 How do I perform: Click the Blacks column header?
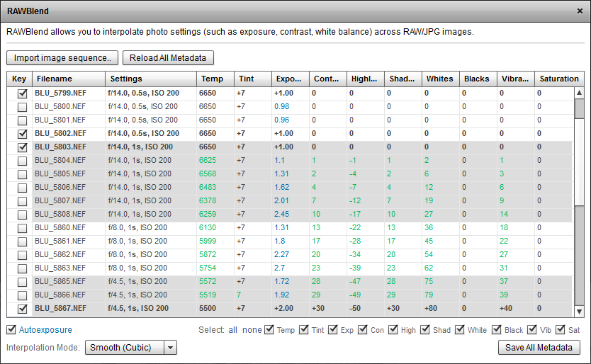(478, 79)
